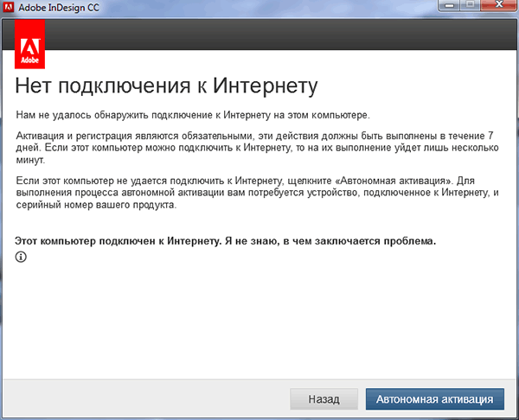Click the Автономная активация button
The width and height of the screenshot is (519, 420).
435,399
